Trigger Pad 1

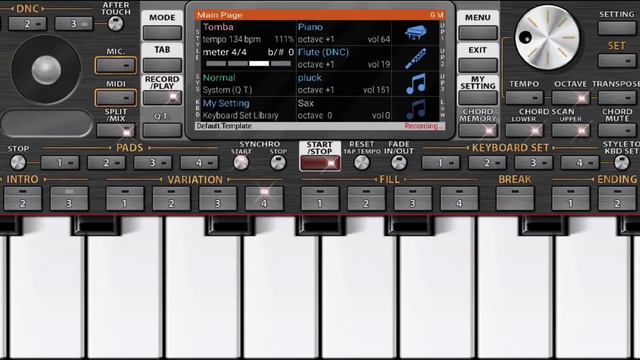60,163
